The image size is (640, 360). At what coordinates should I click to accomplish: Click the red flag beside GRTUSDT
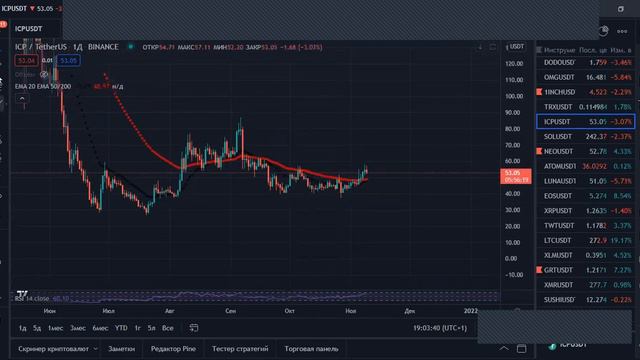click(x=539, y=270)
